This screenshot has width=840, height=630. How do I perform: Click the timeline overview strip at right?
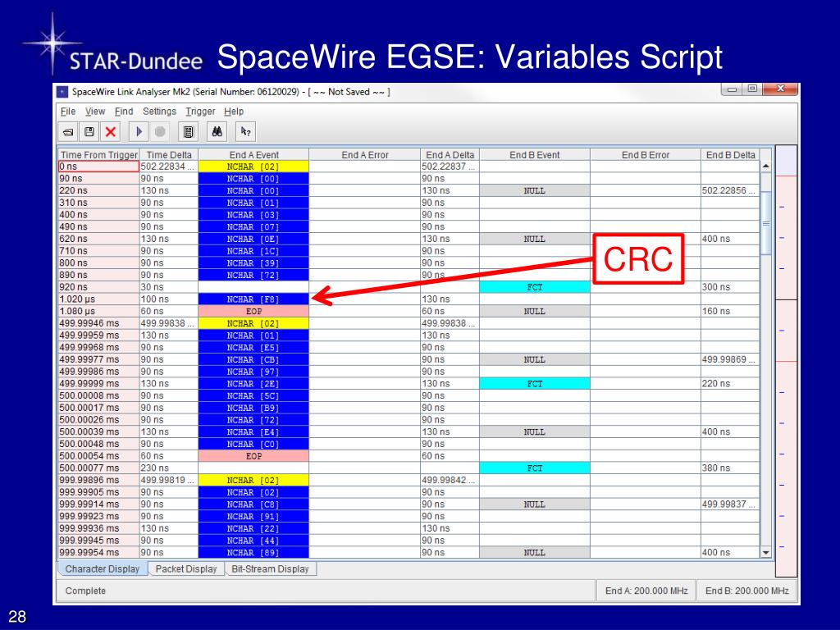[786, 361]
